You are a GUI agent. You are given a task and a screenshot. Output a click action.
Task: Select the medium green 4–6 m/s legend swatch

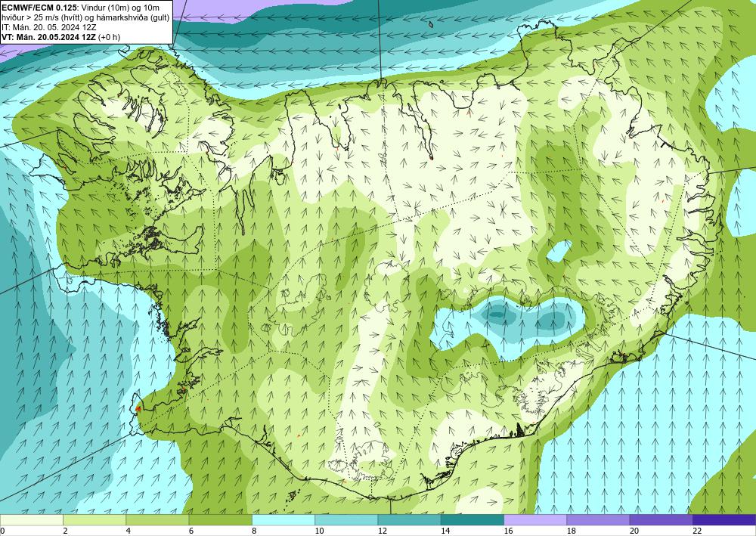[x=157, y=520]
